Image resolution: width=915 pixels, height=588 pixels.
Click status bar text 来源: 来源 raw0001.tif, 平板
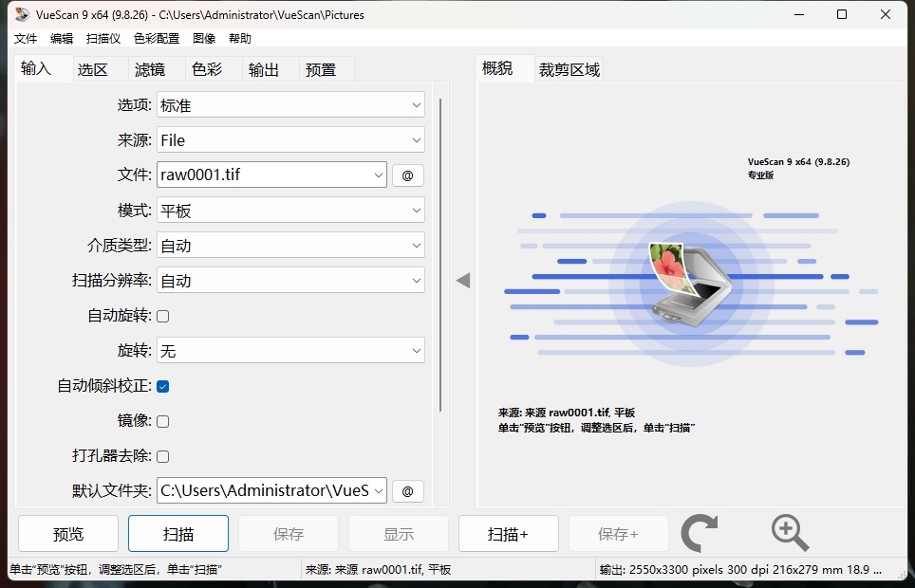(x=378, y=570)
